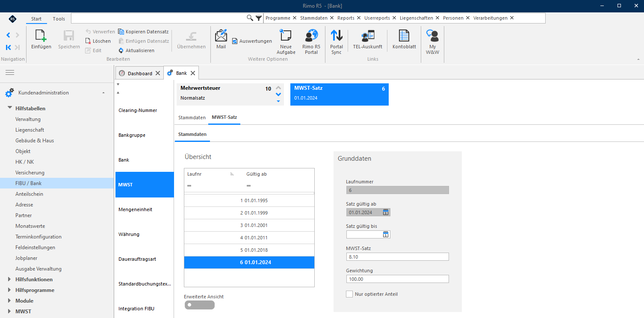Select the MWST-Satz tab
Screen dimensions: 644x318
(225, 117)
